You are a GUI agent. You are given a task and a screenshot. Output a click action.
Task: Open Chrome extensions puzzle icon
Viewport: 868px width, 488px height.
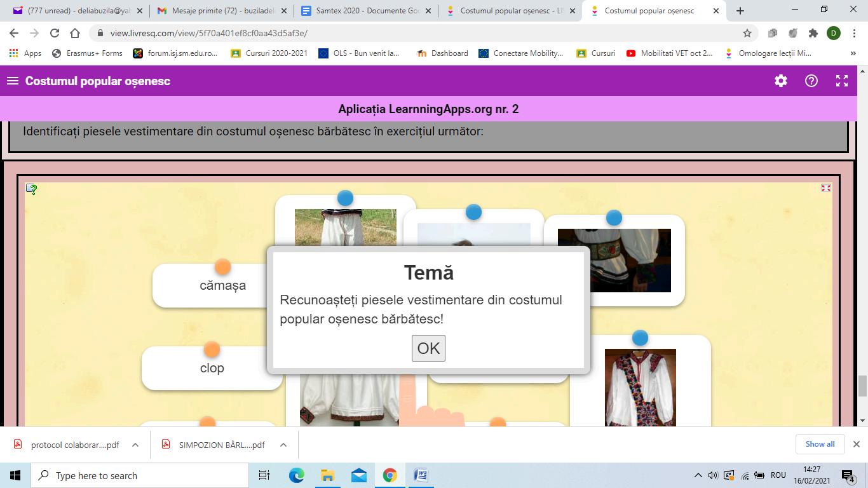[x=813, y=33]
